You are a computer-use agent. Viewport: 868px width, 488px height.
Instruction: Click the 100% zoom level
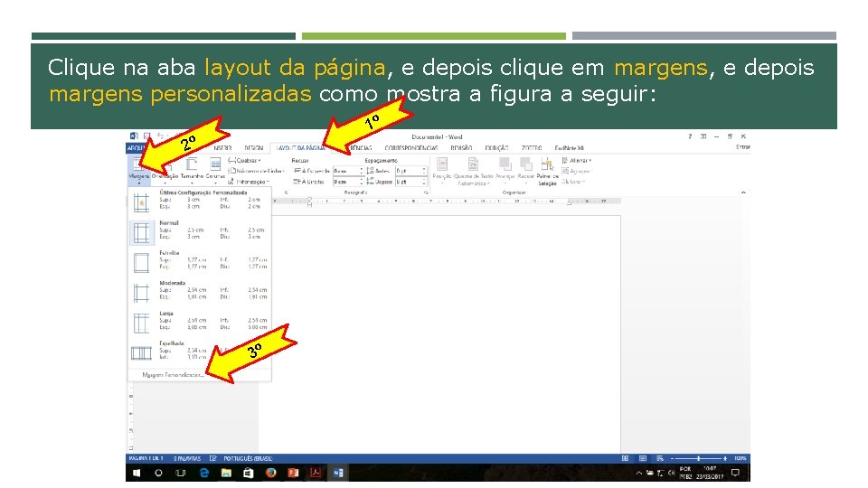[x=741, y=458]
